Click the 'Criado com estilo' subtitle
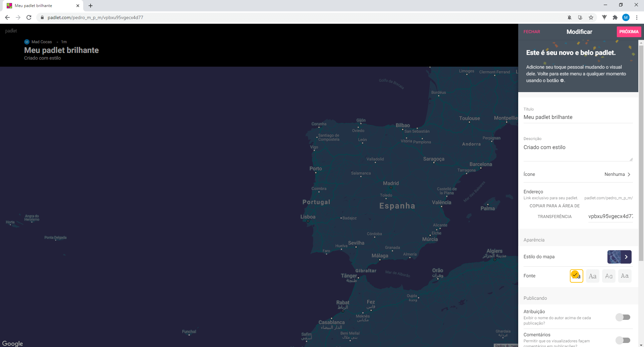This screenshot has height=347, width=644. [42, 58]
